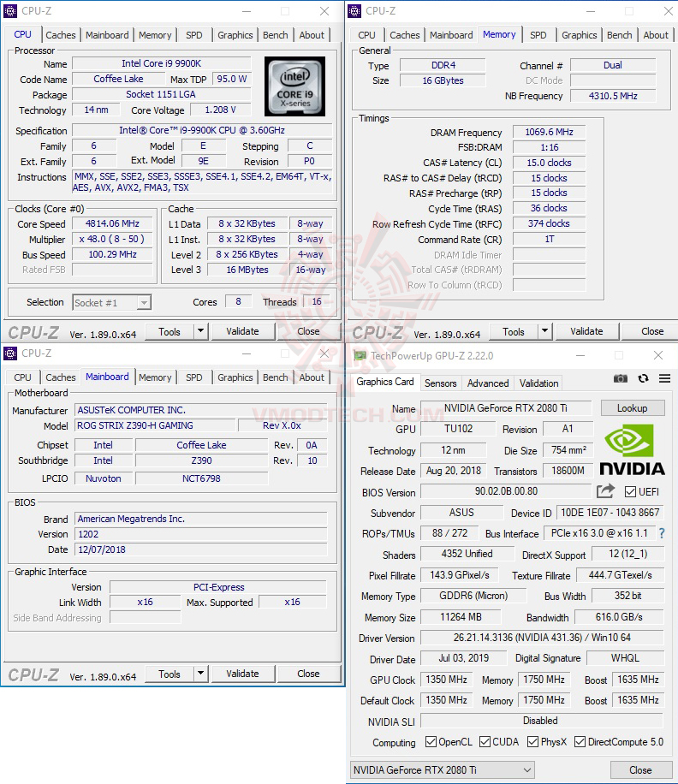Click the Memory Size 11264 MB field
The image size is (678, 784).
click(461, 617)
